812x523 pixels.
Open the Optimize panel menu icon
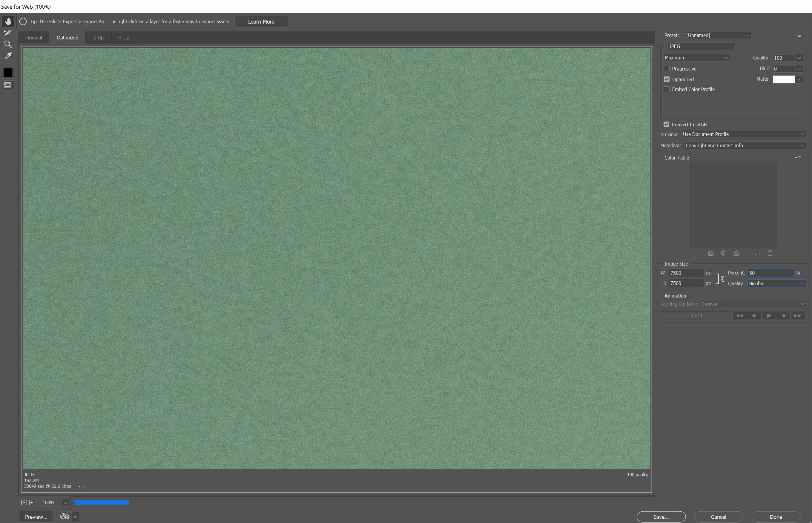coord(799,35)
